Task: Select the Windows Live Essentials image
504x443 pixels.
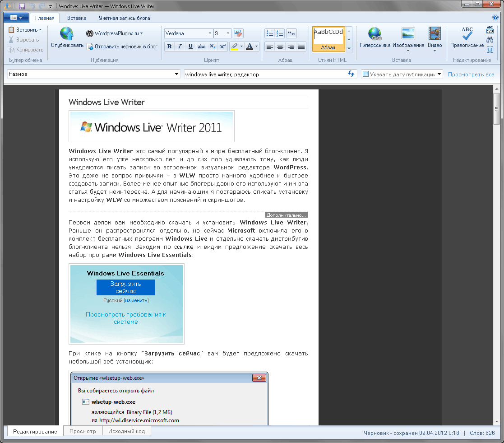Action: (126, 304)
